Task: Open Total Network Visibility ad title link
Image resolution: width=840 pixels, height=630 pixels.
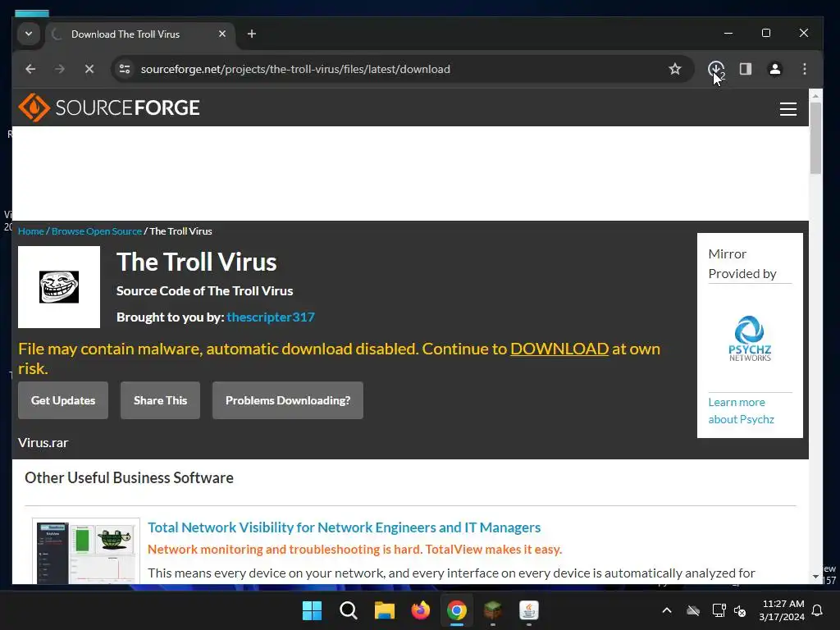Action: point(344,527)
